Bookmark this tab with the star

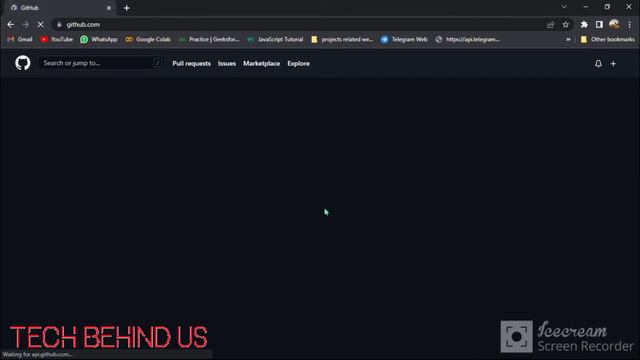566,24
